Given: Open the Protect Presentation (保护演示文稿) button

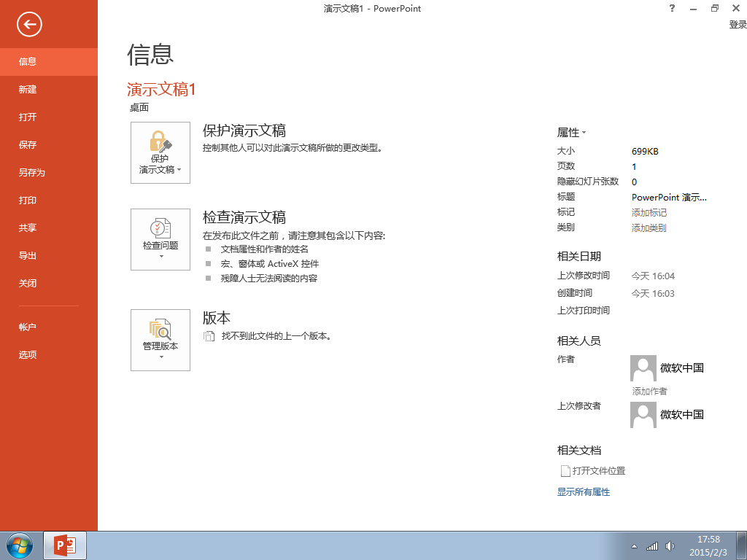Looking at the screenshot, I should [x=160, y=152].
